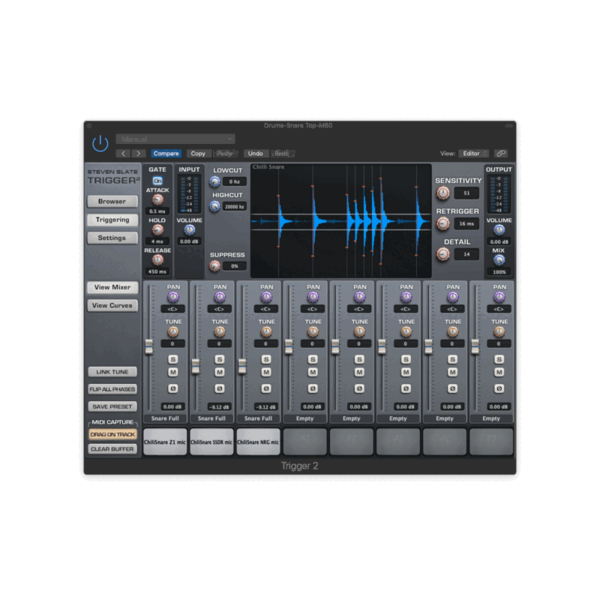Click Pan knob on first Snare Full channel
This screenshot has width=600, height=600.
click(x=173, y=297)
